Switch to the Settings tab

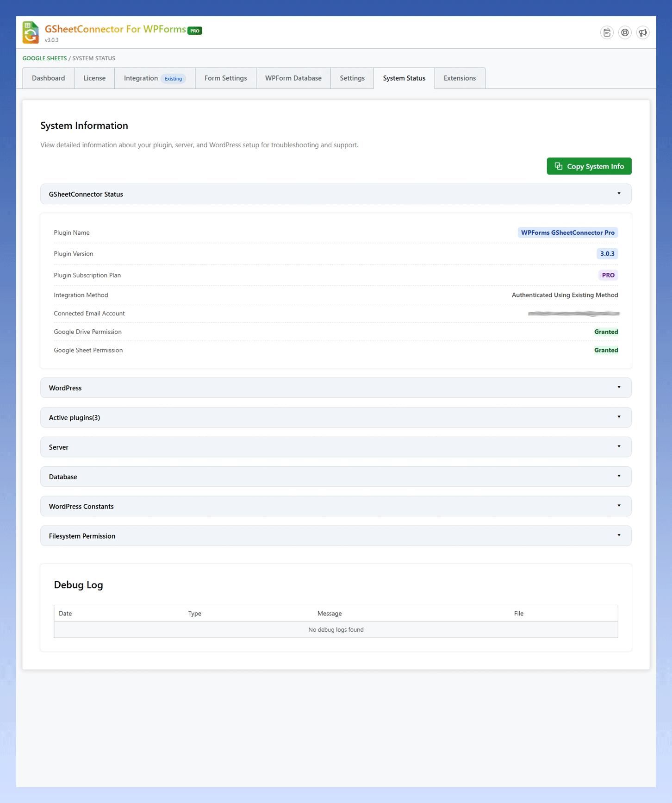[352, 78]
